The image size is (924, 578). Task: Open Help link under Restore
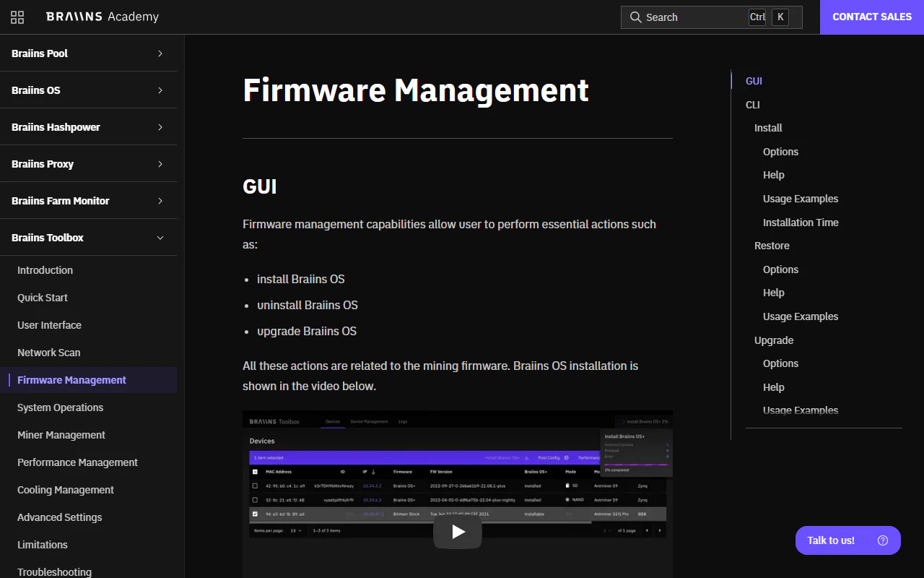(x=773, y=293)
